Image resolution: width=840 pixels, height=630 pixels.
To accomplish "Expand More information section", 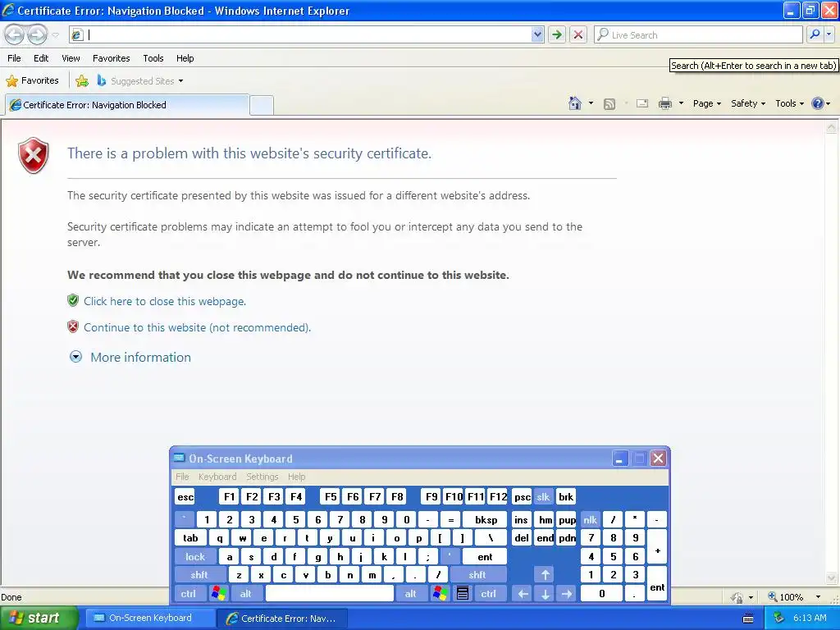I will click(x=130, y=358).
